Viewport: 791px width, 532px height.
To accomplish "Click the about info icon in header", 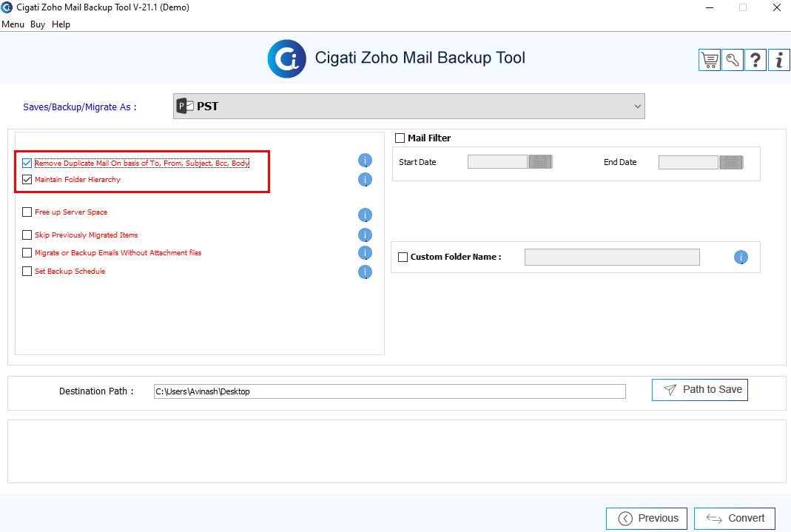I will click(x=779, y=60).
